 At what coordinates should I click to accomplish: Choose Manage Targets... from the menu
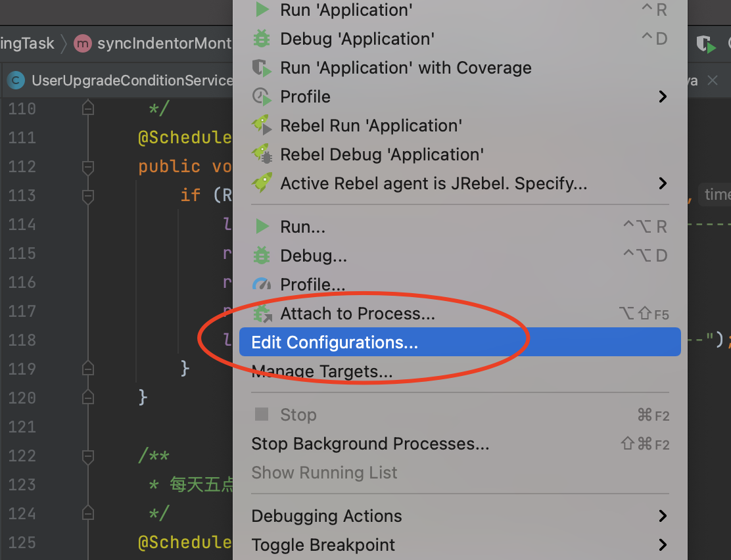(321, 371)
